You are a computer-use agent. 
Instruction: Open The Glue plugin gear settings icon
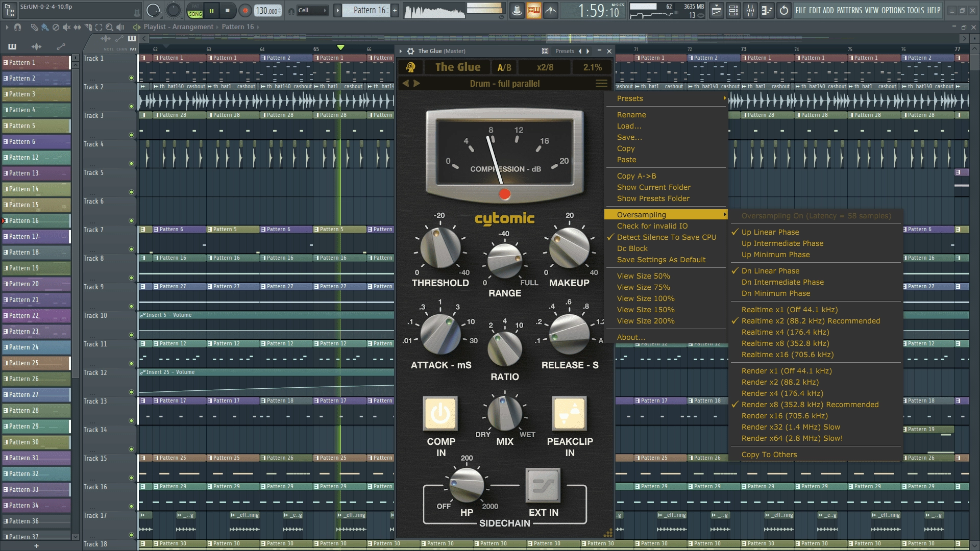tap(410, 51)
